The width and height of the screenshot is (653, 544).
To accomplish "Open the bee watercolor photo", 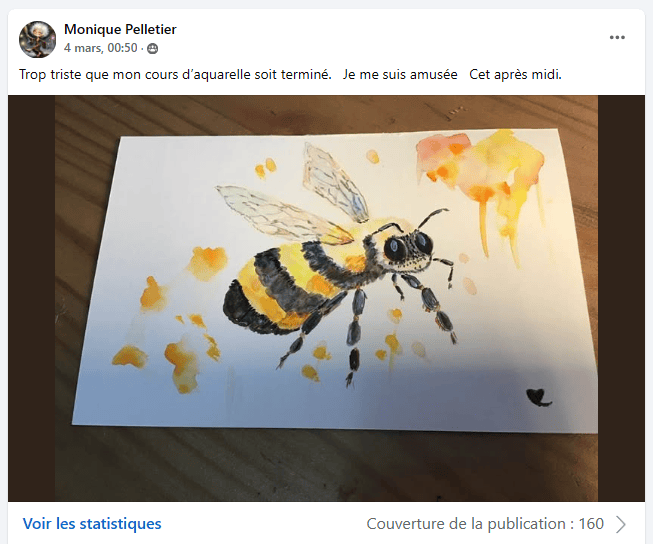I will 326,298.
